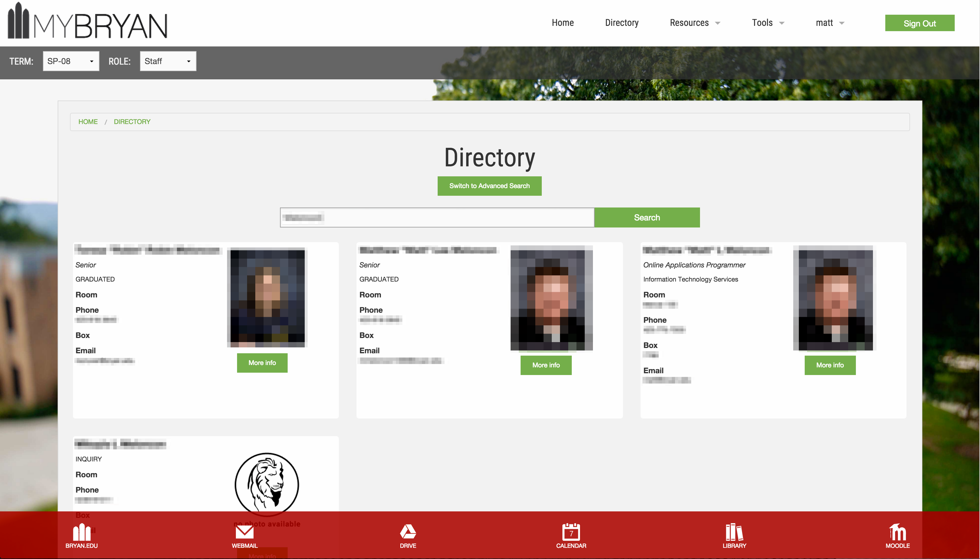Open the Drive icon in footer
The image size is (980, 559).
[x=408, y=536]
